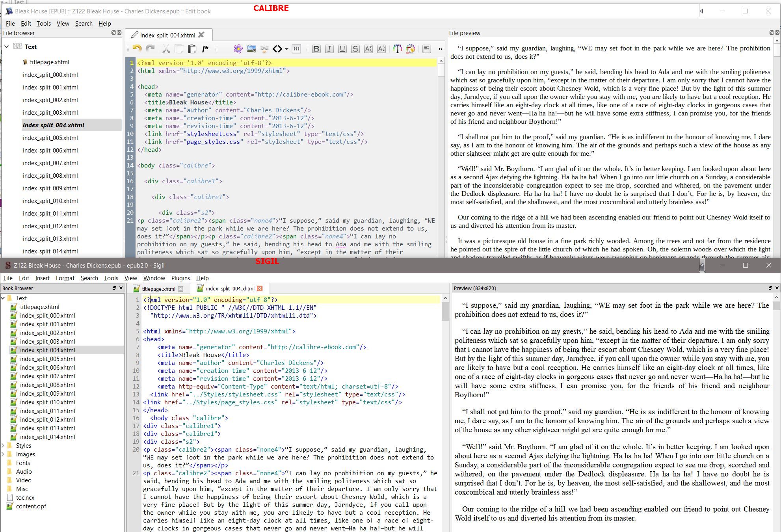781x532 pixels.
Task: Open Sigil's Plugins menu
Action: tap(180, 278)
